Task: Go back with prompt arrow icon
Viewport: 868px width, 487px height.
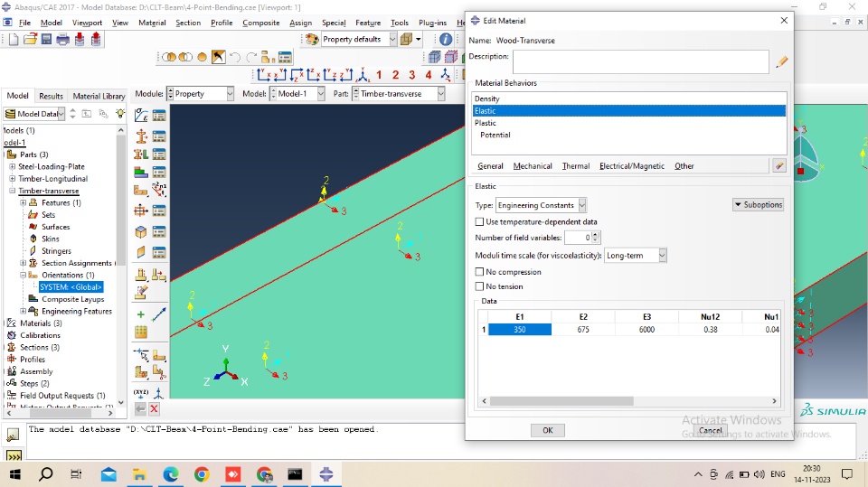Action: tap(141, 409)
